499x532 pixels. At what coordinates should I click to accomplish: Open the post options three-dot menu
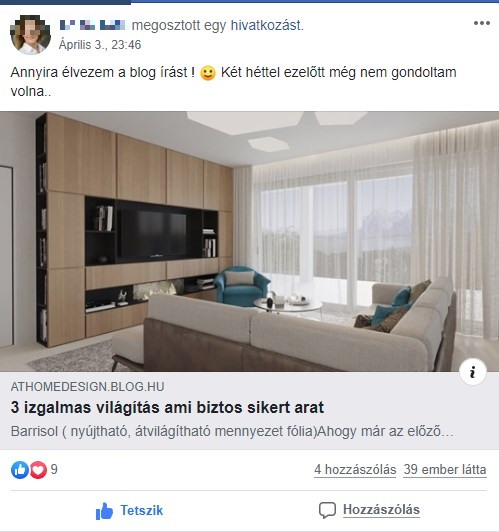pyautogui.click(x=482, y=23)
